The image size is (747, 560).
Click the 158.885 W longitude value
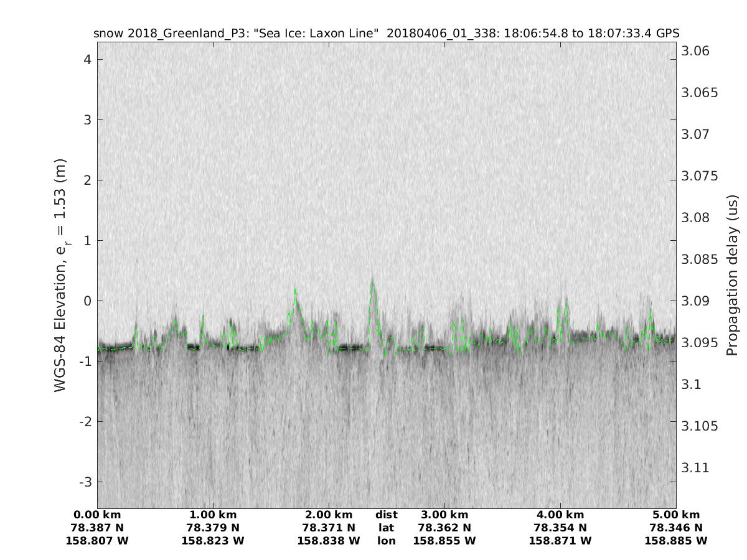(676, 541)
